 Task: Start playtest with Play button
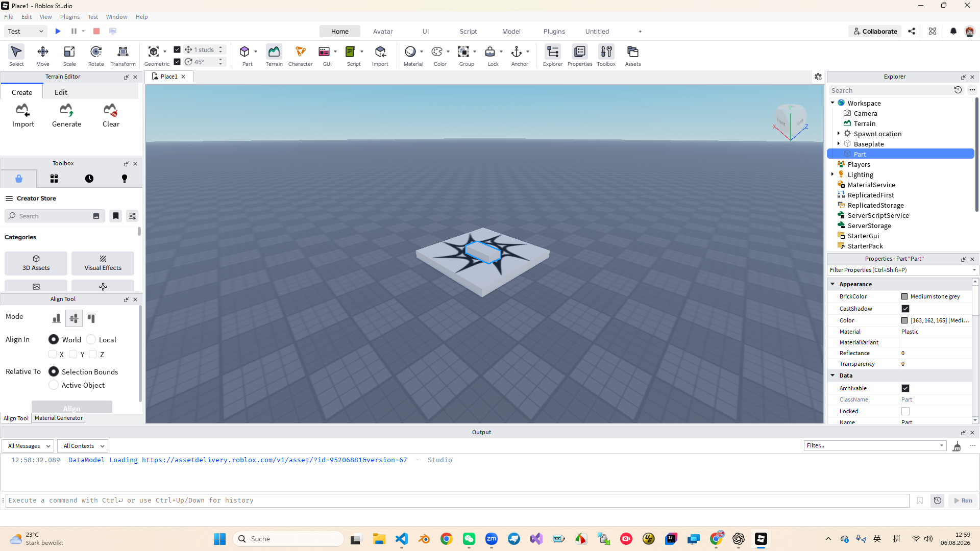click(x=58, y=31)
